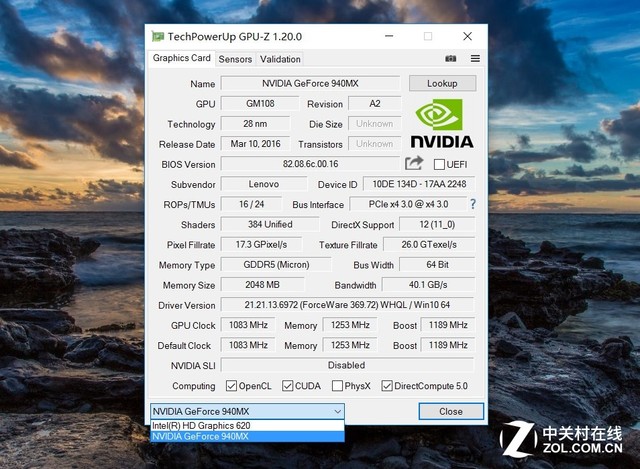Viewport: 640px width, 469px height.
Task: Select Intel(R) HD Graphics 620 from list
Action: (x=247, y=426)
